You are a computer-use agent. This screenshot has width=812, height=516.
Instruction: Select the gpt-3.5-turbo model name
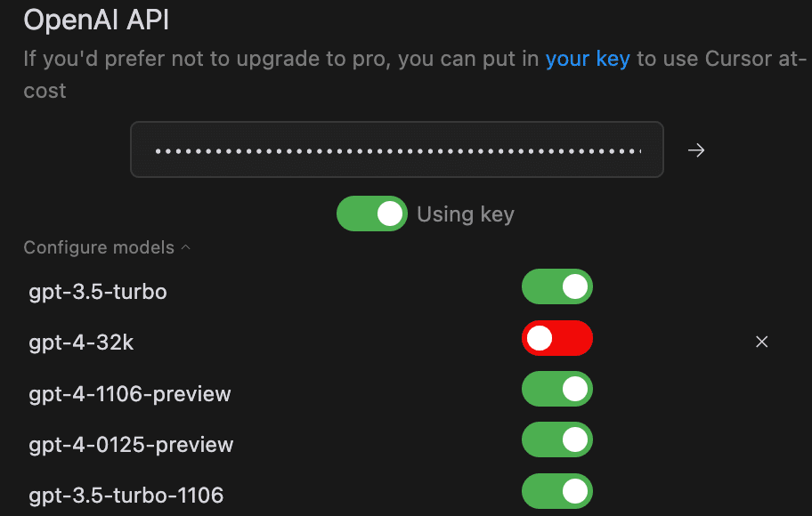pyautogui.click(x=98, y=292)
